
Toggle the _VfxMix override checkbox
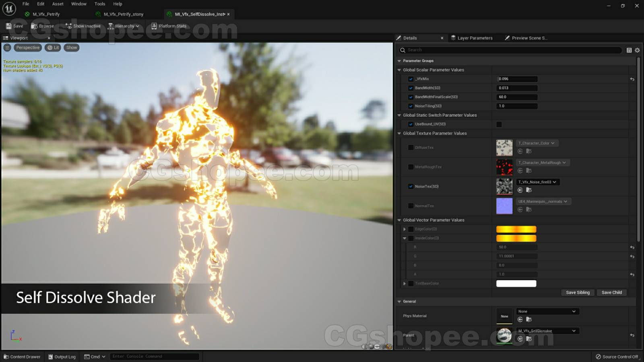(x=411, y=79)
